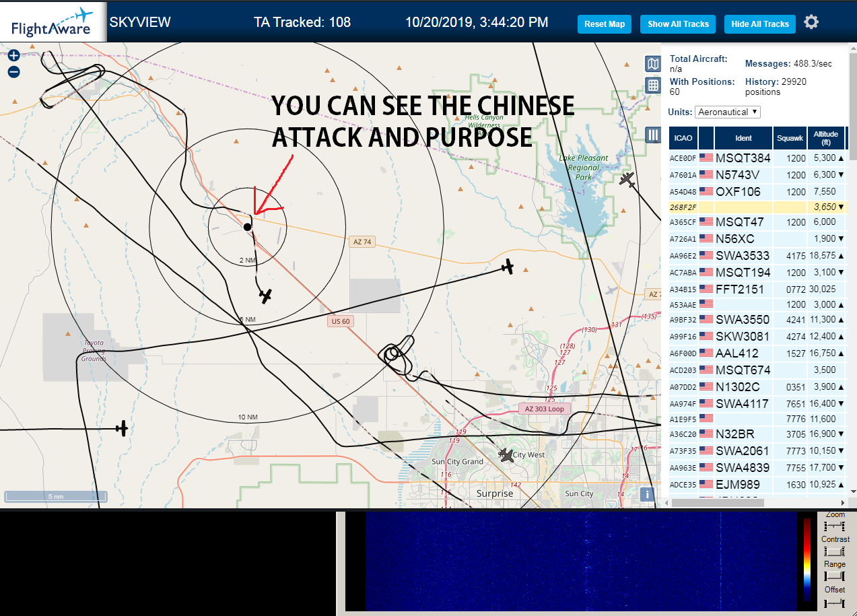Select aircraft at end of eastbound track

(508, 267)
